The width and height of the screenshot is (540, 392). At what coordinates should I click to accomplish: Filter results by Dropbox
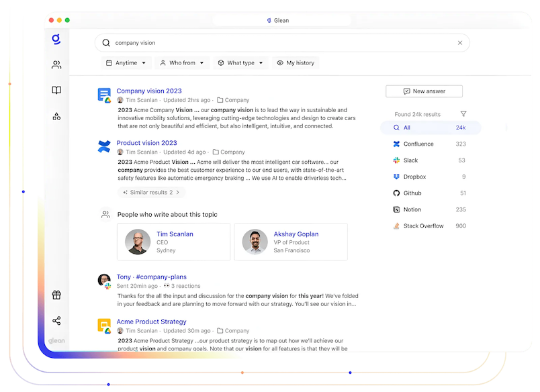(x=431, y=177)
